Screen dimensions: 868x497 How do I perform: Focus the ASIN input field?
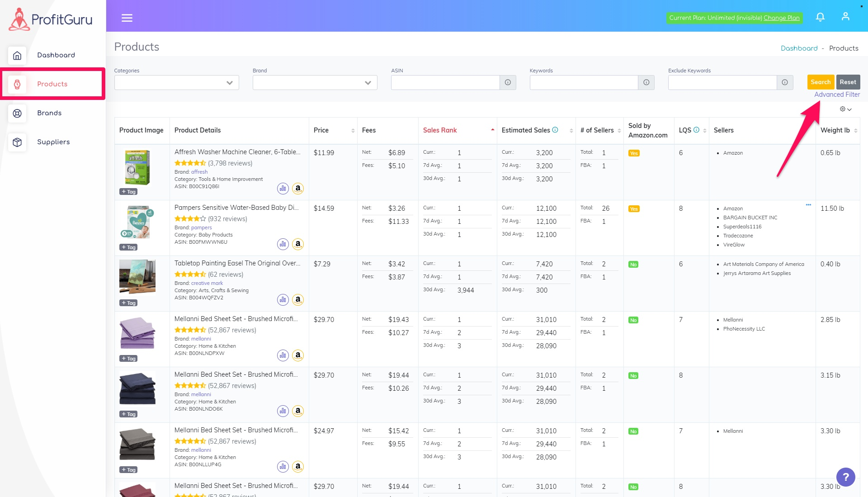[445, 83]
